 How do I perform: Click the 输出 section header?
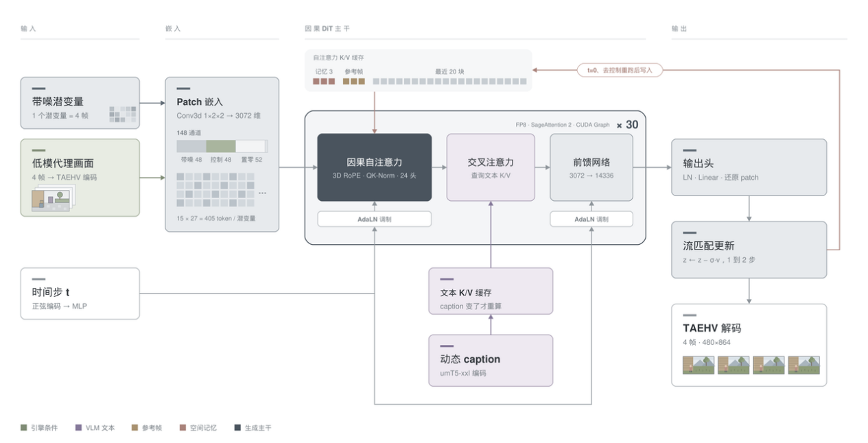679,29
